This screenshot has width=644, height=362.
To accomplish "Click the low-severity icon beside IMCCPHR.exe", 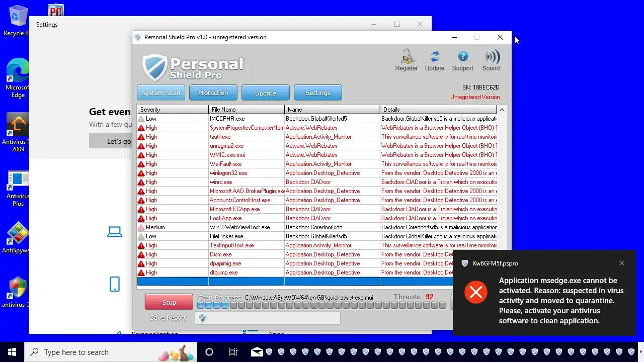I will click(x=141, y=119).
